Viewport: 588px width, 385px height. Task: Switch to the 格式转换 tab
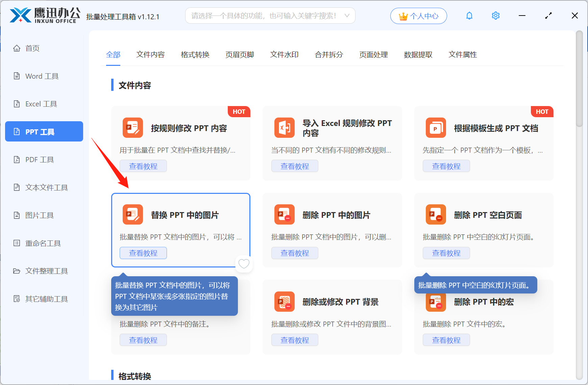[195, 55]
